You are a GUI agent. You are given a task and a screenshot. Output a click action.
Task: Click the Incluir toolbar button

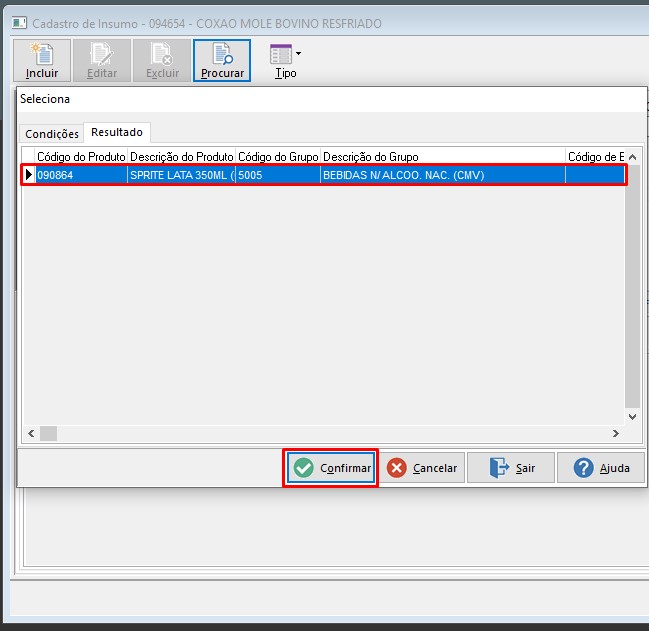click(x=42, y=60)
